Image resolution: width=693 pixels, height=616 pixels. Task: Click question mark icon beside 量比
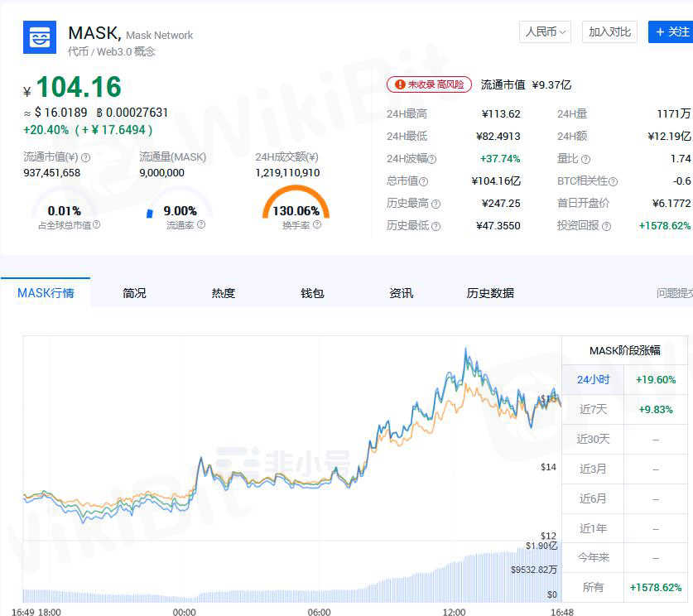[x=586, y=159]
